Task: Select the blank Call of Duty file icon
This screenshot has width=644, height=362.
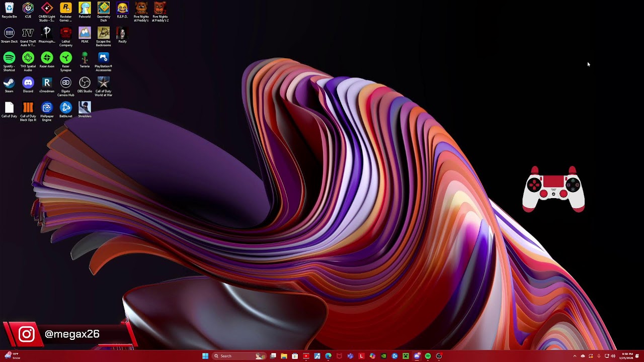Action: pyautogui.click(x=9, y=110)
